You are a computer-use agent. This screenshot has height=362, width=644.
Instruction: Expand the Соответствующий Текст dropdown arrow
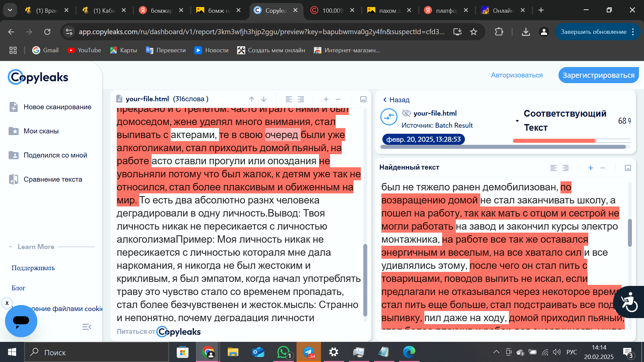tap(517, 121)
